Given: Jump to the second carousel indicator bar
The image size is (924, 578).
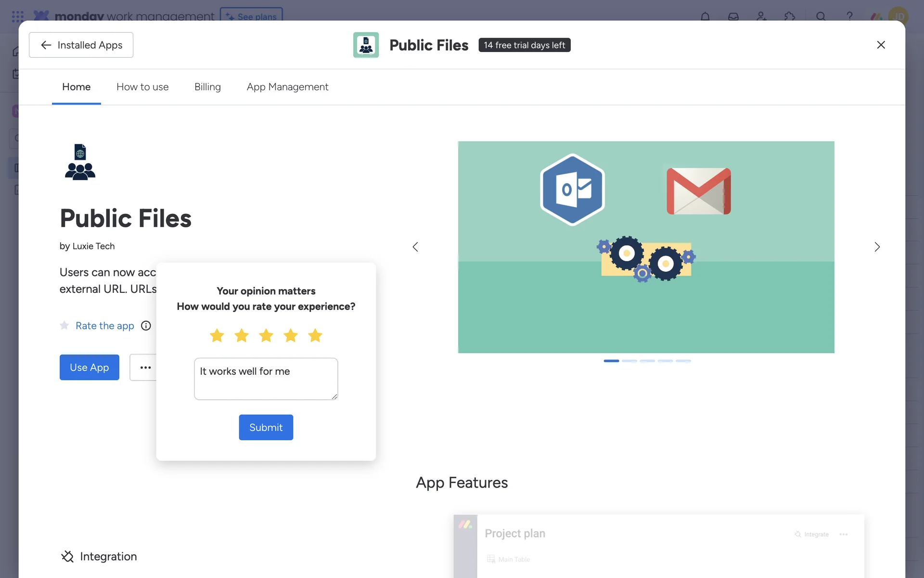Looking at the screenshot, I should click(629, 361).
